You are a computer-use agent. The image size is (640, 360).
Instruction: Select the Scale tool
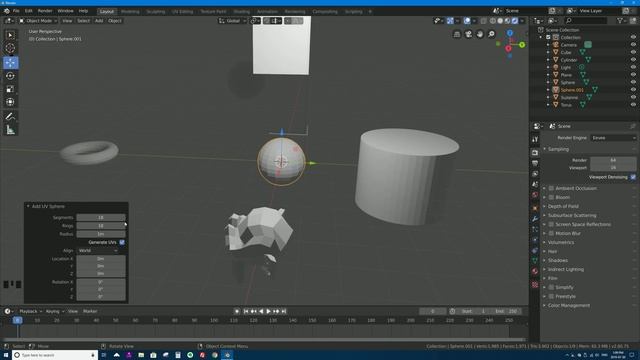point(10,89)
